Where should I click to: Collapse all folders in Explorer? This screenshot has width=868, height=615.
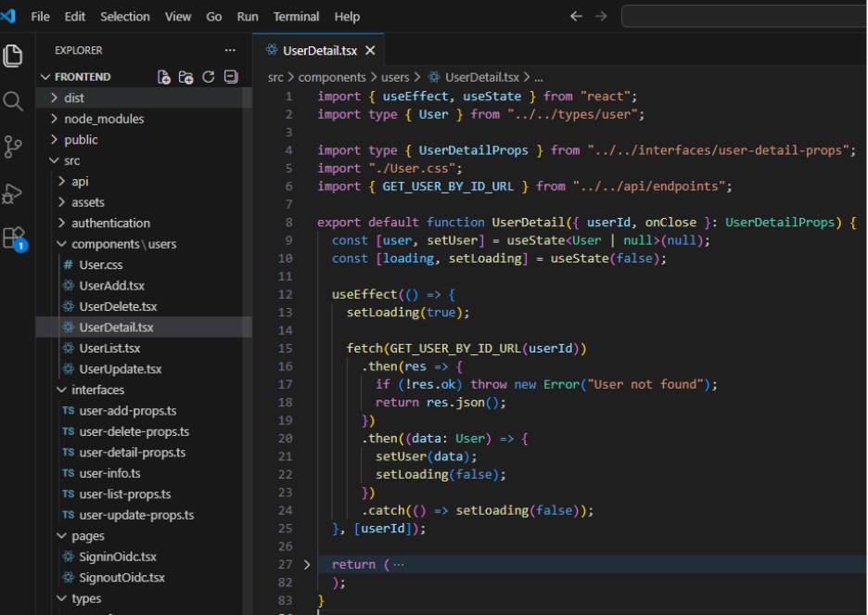pos(231,77)
